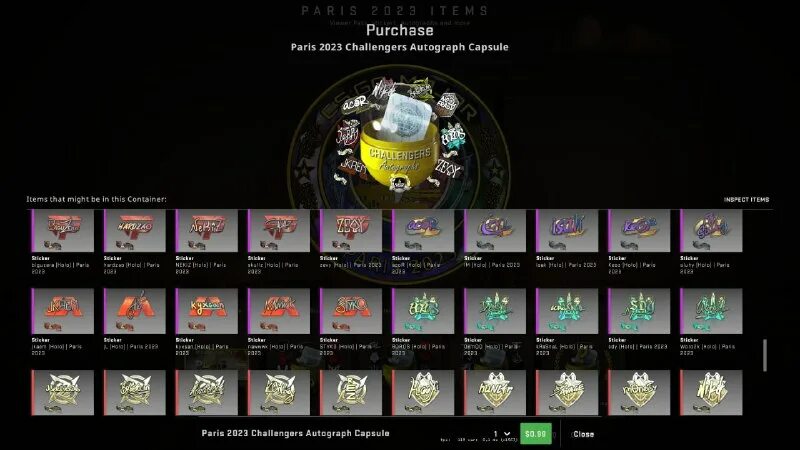Select the BOROS Holo sticker icon
The image size is (800, 450).
(423, 311)
